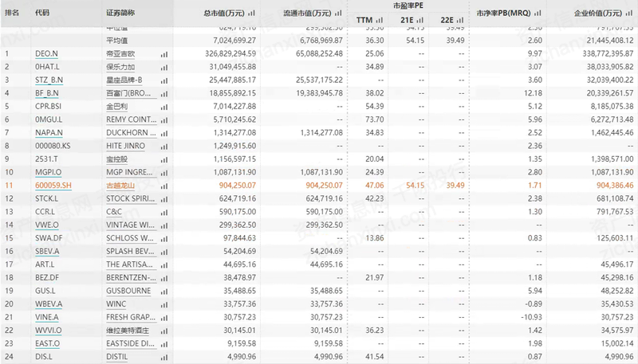Open the chart icon in WVVI.O row

click(164, 331)
